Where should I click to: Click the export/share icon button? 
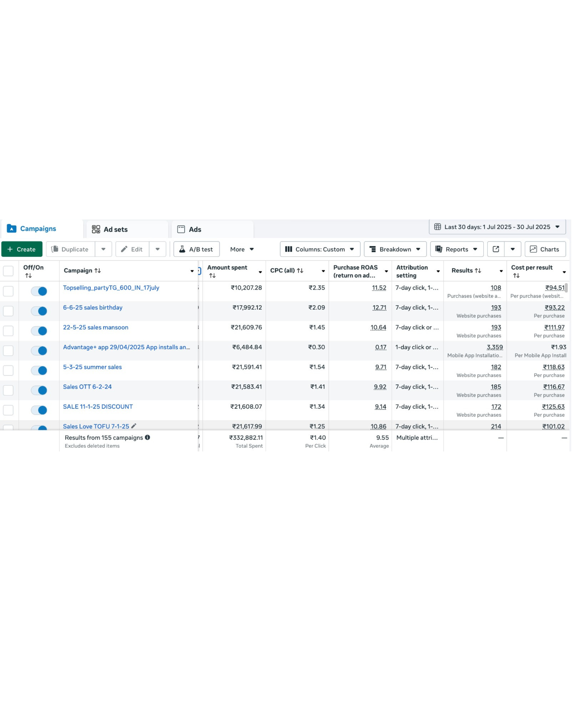click(x=495, y=249)
